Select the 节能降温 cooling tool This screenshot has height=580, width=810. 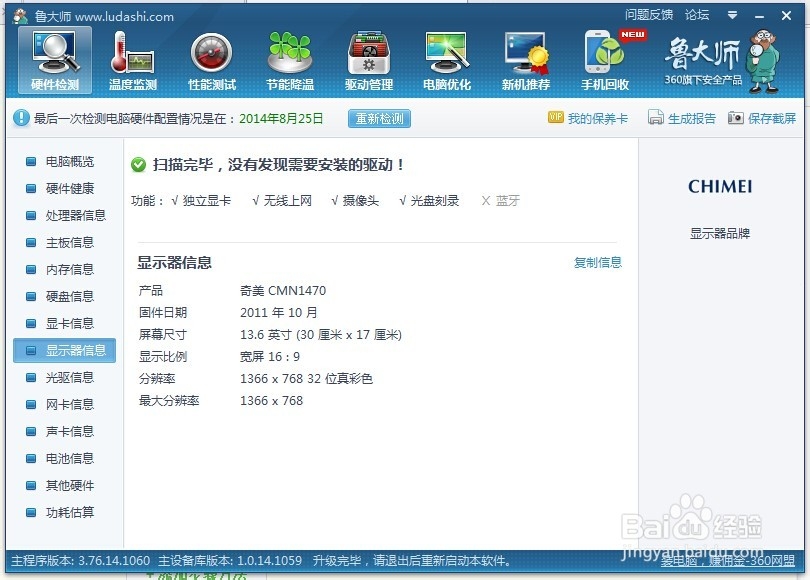coord(290,58)
